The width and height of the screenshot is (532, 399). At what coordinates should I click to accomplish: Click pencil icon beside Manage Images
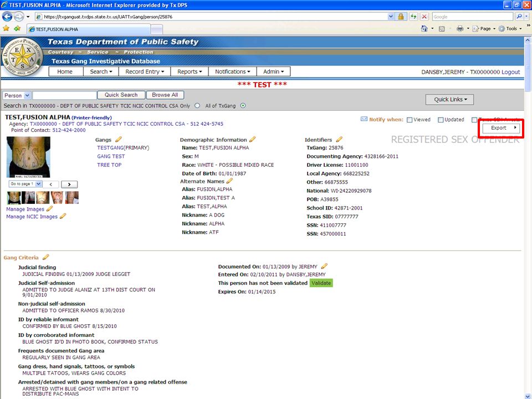click(x=49, y=209)
